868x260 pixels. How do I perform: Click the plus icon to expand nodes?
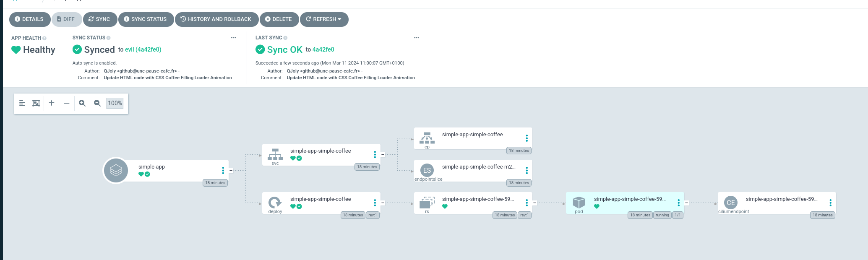tap(52, 103)
